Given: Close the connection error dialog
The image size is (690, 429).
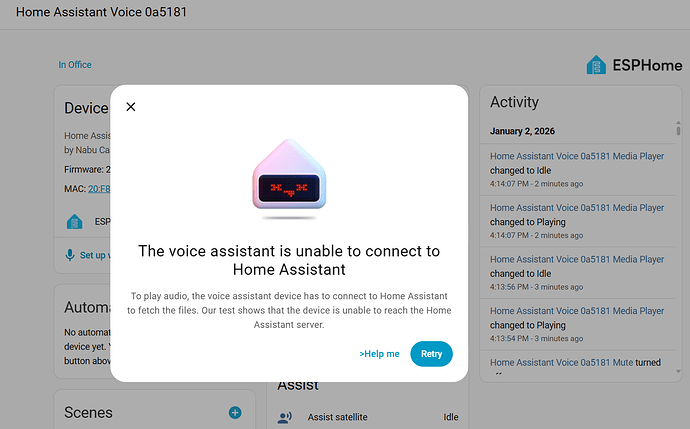Looking at the screenshot, I should [131, 107].
